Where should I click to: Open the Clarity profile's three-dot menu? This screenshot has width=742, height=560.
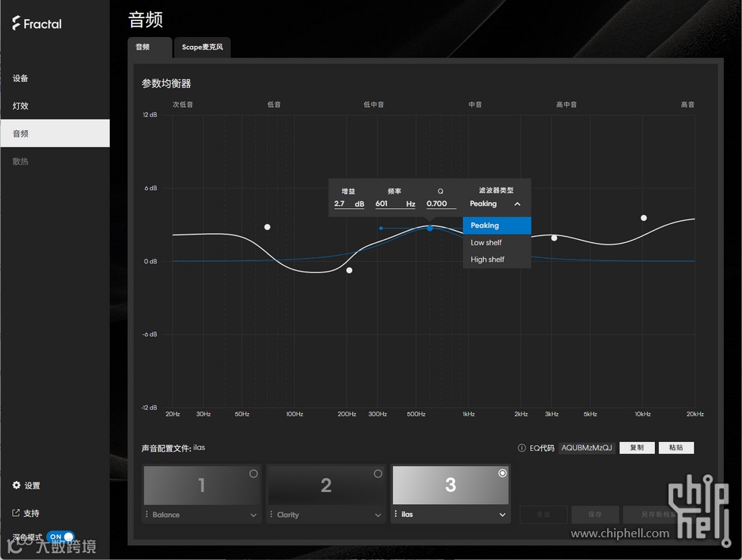coord(271,514)
